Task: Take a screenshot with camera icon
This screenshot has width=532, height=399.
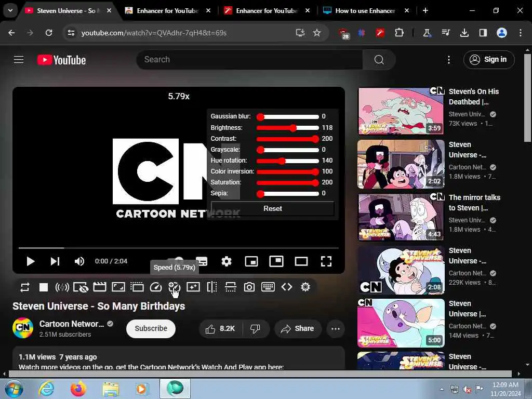Action: 249,287
